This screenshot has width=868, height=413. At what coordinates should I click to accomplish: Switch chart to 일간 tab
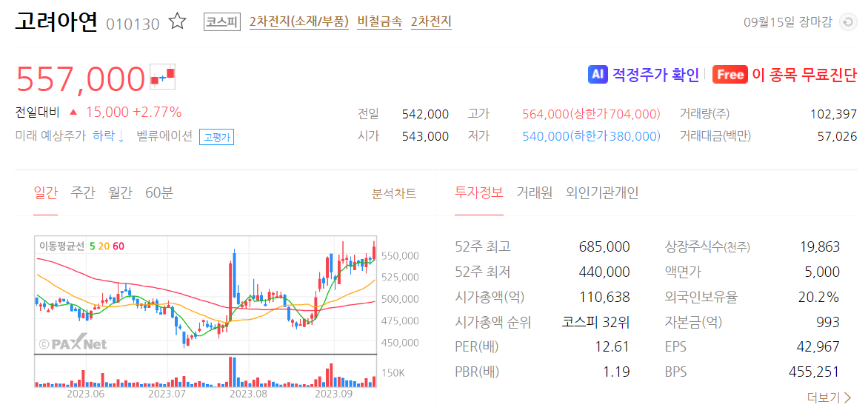pos(45,193)
